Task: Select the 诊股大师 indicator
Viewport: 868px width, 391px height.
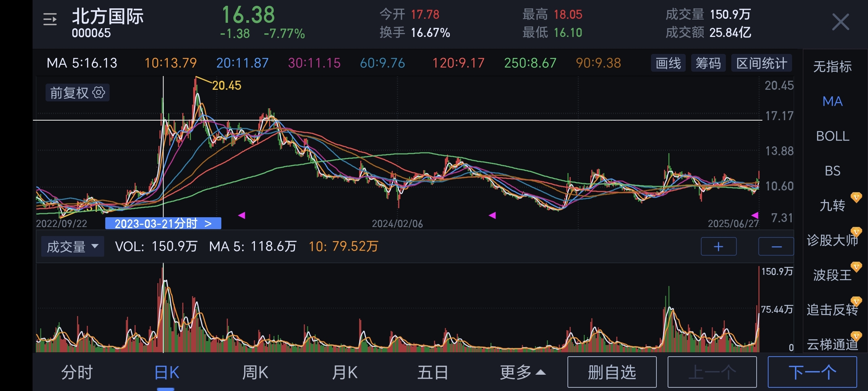Action: 833,240
